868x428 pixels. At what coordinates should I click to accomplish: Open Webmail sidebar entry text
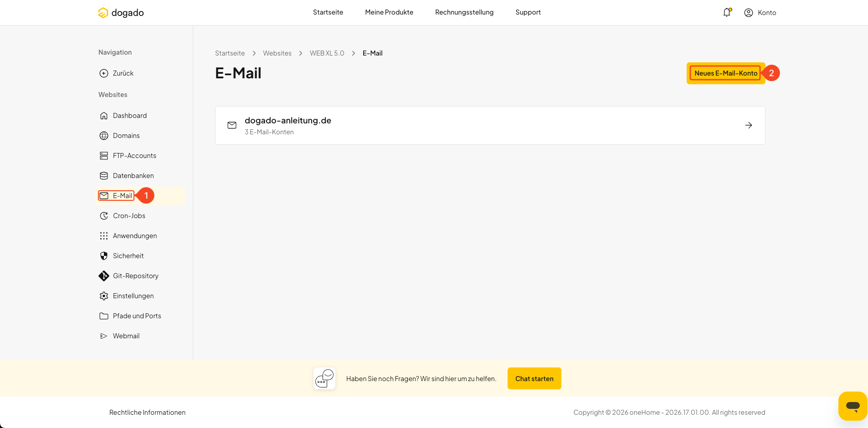point(126,336)
